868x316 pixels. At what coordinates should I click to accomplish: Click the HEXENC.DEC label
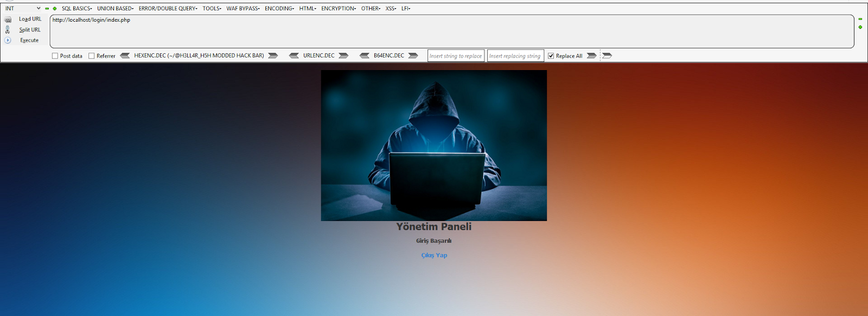coord(199,55)
